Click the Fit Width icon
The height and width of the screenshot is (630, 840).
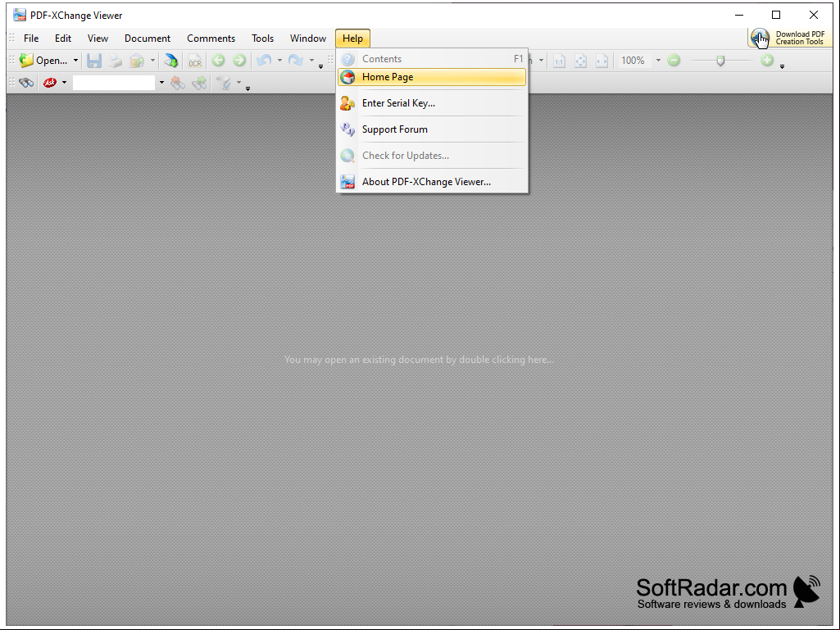click(x=602, y=61)
